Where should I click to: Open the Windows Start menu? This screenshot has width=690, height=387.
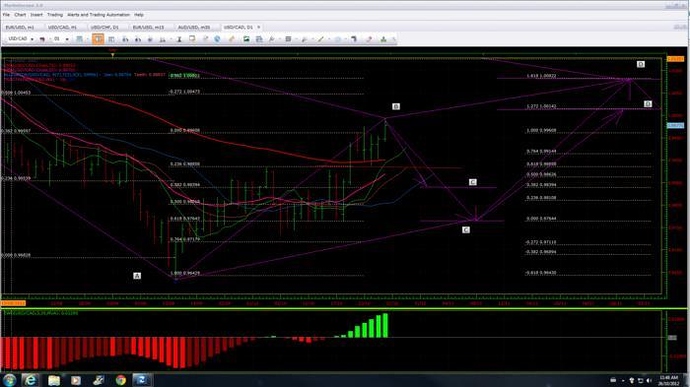[x=9, y=380]
